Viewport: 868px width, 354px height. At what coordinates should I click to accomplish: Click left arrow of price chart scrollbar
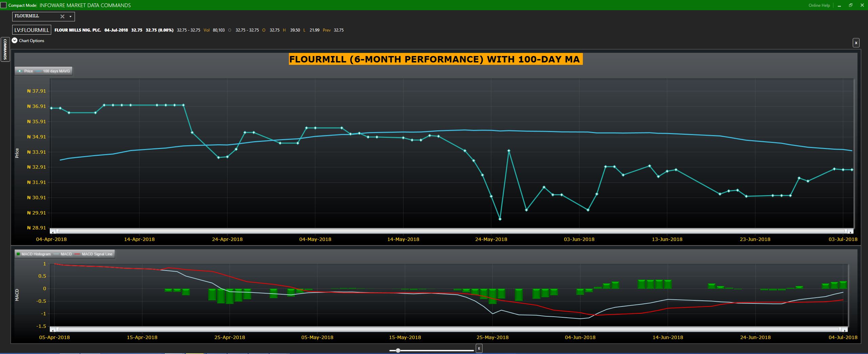point(53,232)
